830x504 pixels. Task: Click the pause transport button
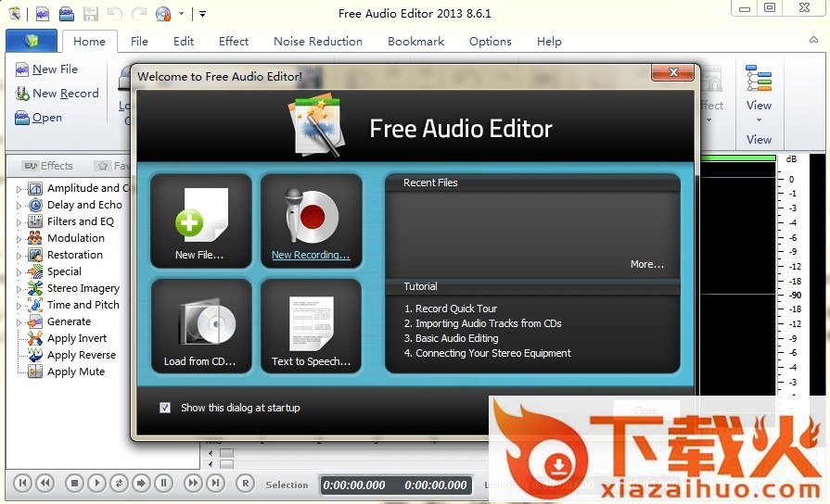163,483
